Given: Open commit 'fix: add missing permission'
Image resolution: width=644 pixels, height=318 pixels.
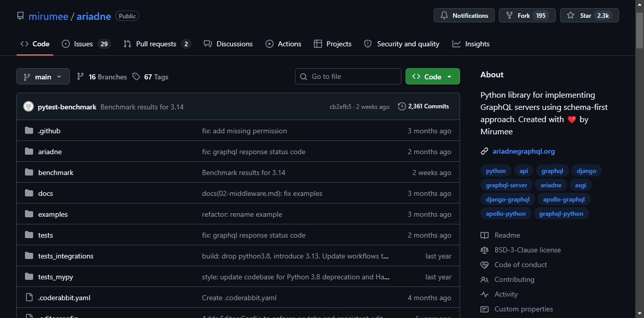Looking at the screenshot, I should [245, 131].
